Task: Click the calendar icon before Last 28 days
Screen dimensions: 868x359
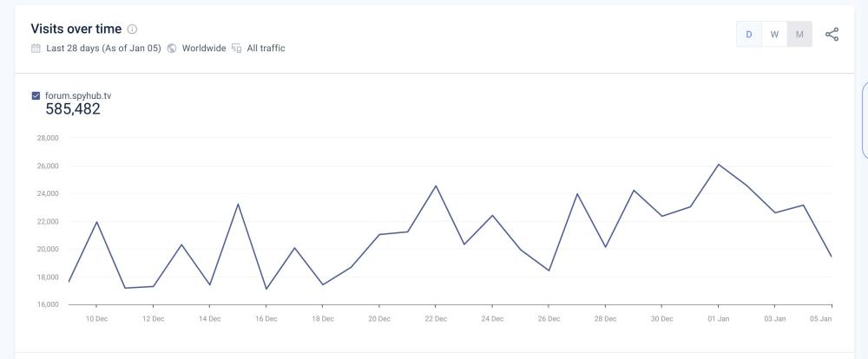Action: pos(36,48)
